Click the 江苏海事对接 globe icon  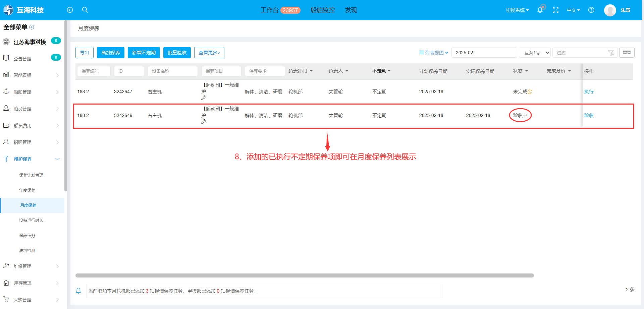pyautogui.click(x=6, y=42)
